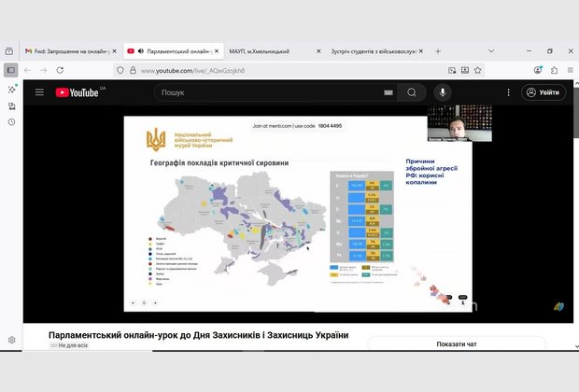Click Показати чат button
This screenshot has height=392, width=579.
[x=457, y=343]
